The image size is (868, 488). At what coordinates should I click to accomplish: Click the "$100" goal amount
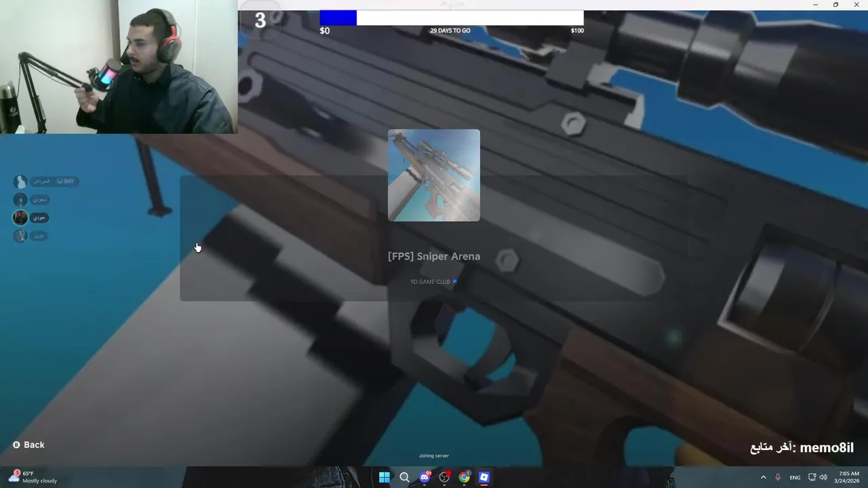click(577, 30)
